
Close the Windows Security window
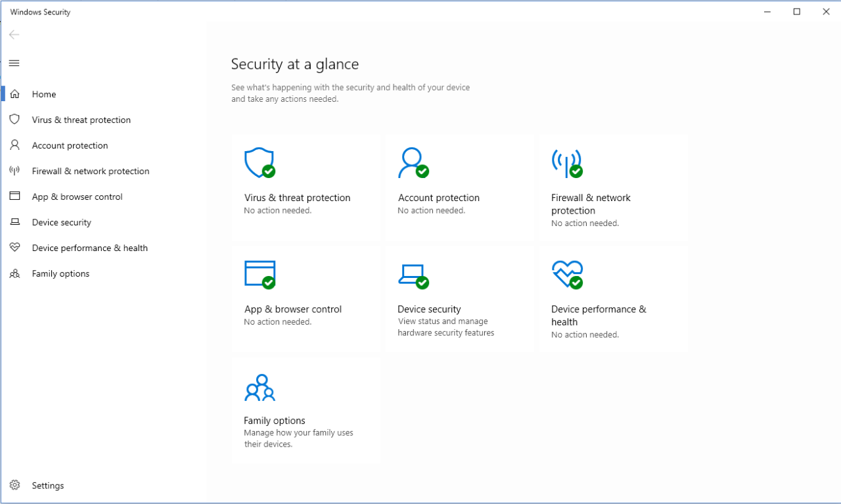coord(826,12)
